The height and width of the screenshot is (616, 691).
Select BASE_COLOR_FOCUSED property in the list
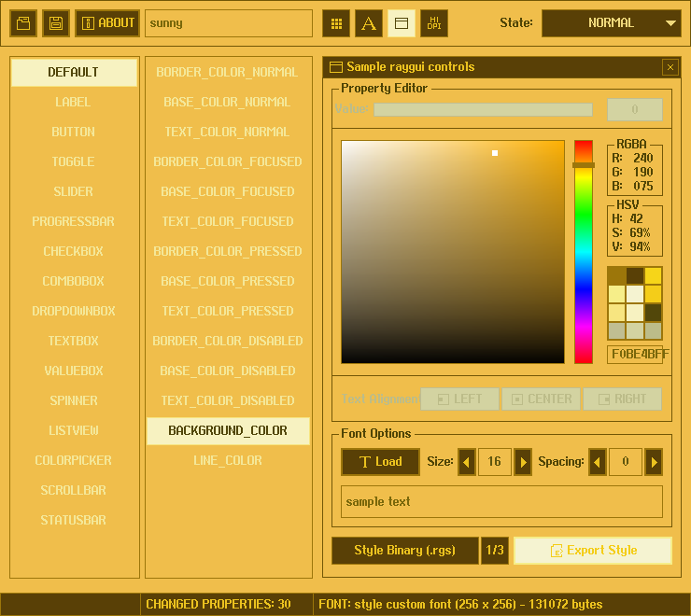tap(228, 191)
